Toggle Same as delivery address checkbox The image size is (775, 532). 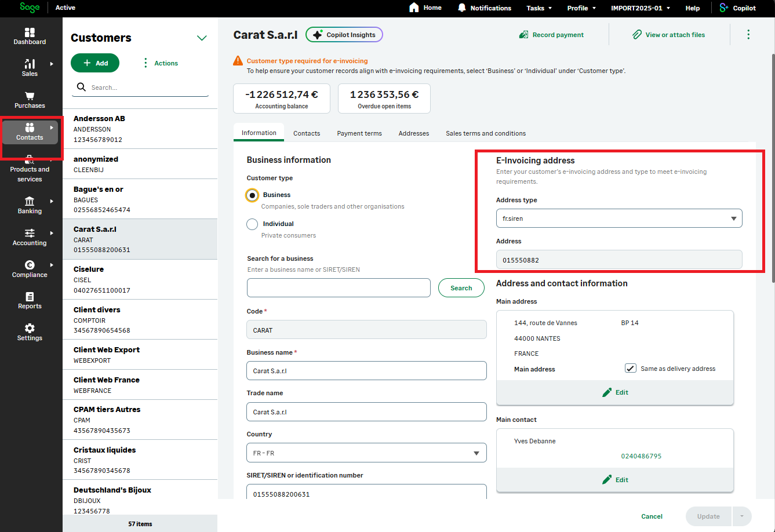(631, 369)
